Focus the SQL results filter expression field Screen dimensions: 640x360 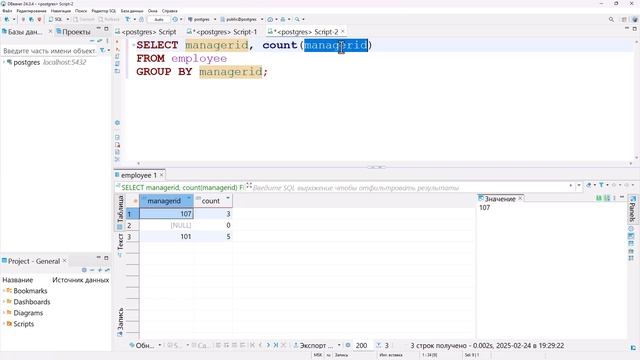pos(410,188)
